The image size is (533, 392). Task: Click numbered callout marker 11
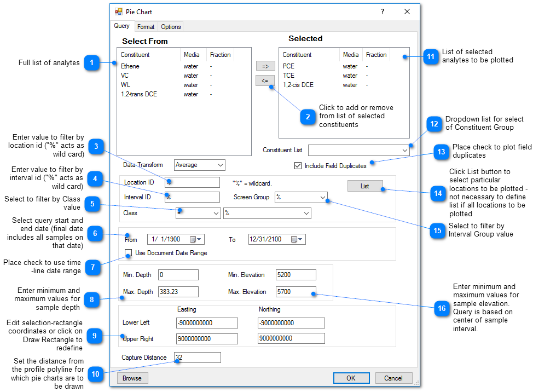tap(430, 56)
